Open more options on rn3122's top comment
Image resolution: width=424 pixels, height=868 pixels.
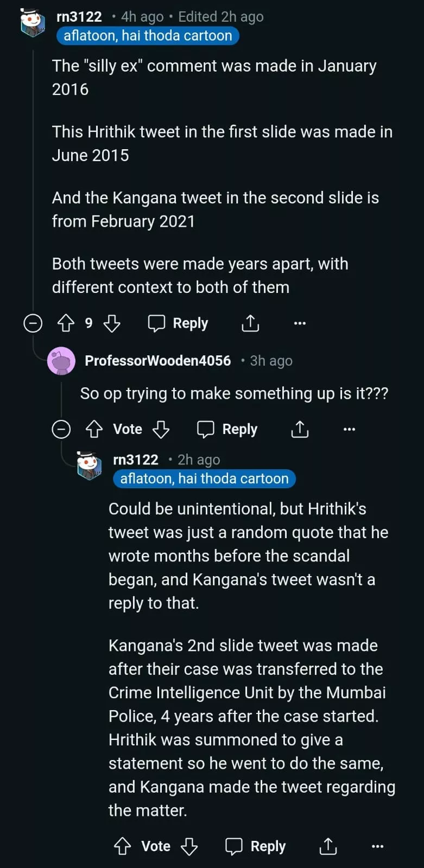pos(300,323)
